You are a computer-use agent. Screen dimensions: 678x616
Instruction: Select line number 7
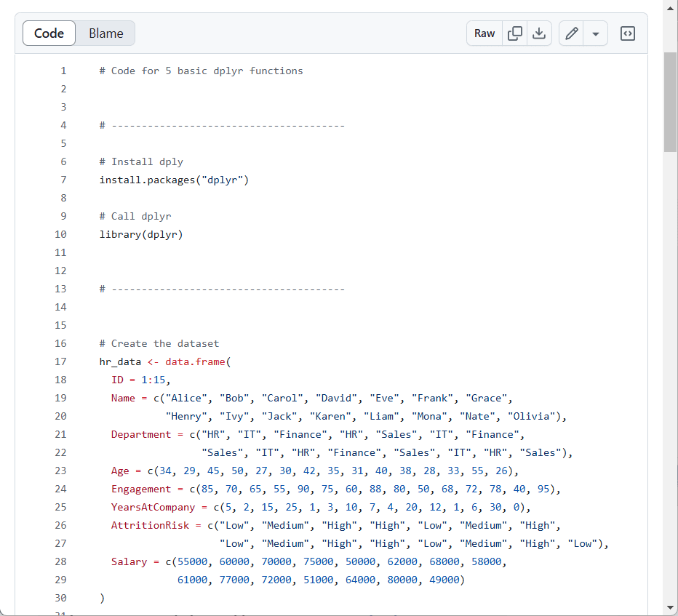[63, 180]
